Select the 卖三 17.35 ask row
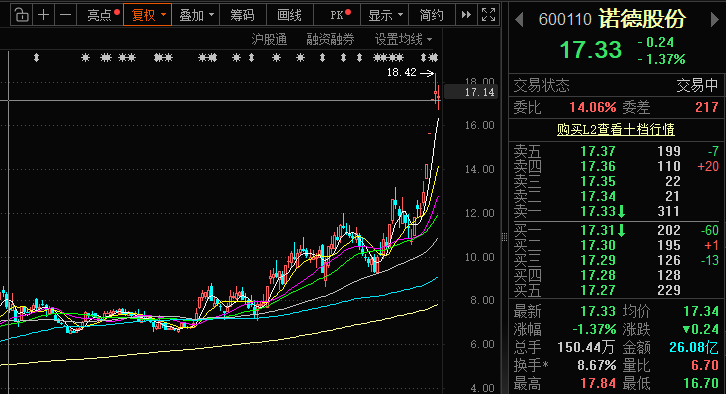The height and width of the screenshot is (394, 726). (x=616, y=181)
